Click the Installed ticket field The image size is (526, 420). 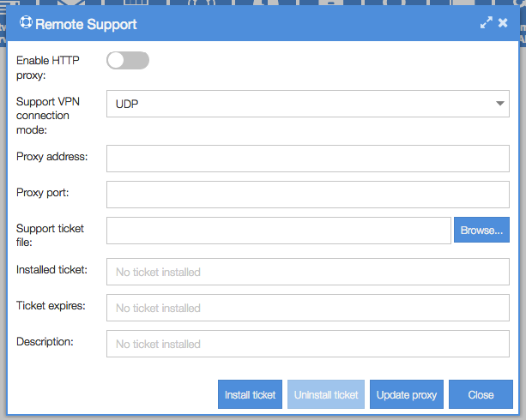coord(307,272)
